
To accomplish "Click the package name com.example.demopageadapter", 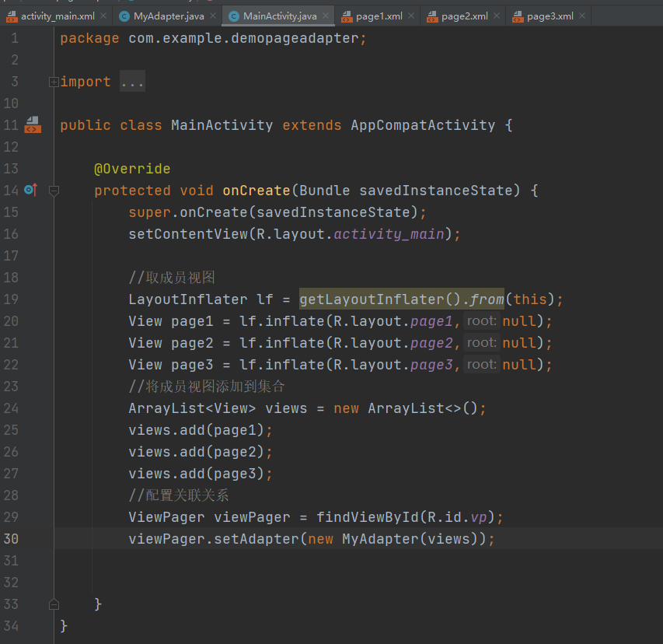I will [x=243, y=39].
